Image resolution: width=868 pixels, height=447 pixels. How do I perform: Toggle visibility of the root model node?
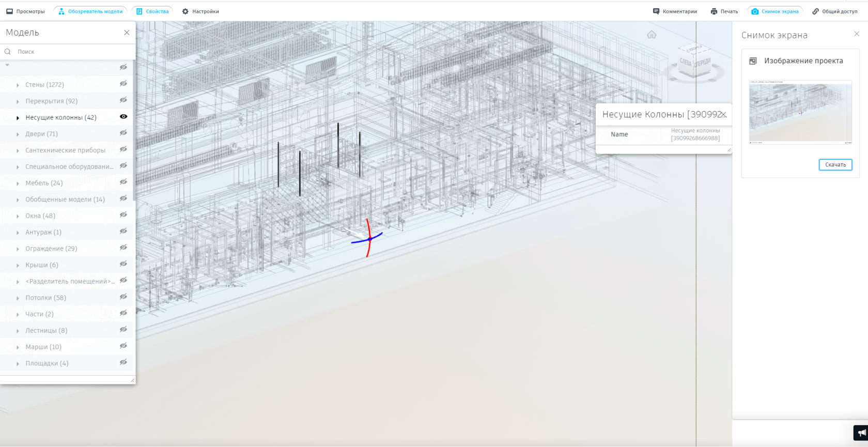click(x=123, y=67)
